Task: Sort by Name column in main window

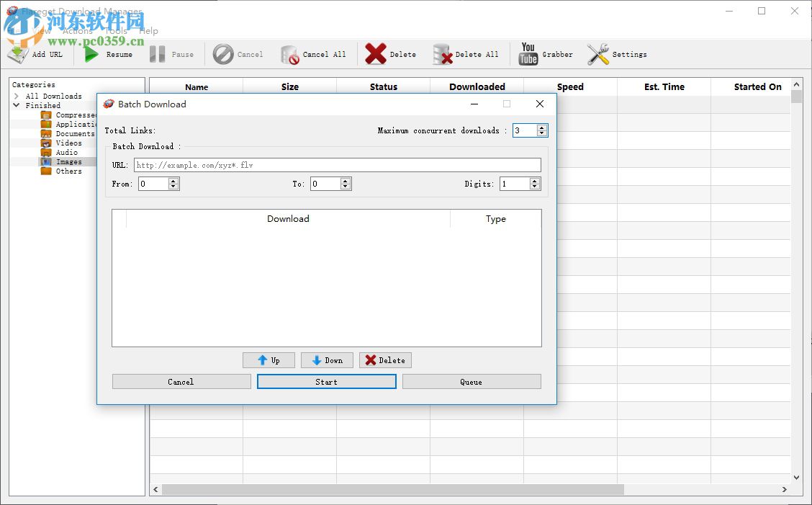Action: [x=197, y=86]
